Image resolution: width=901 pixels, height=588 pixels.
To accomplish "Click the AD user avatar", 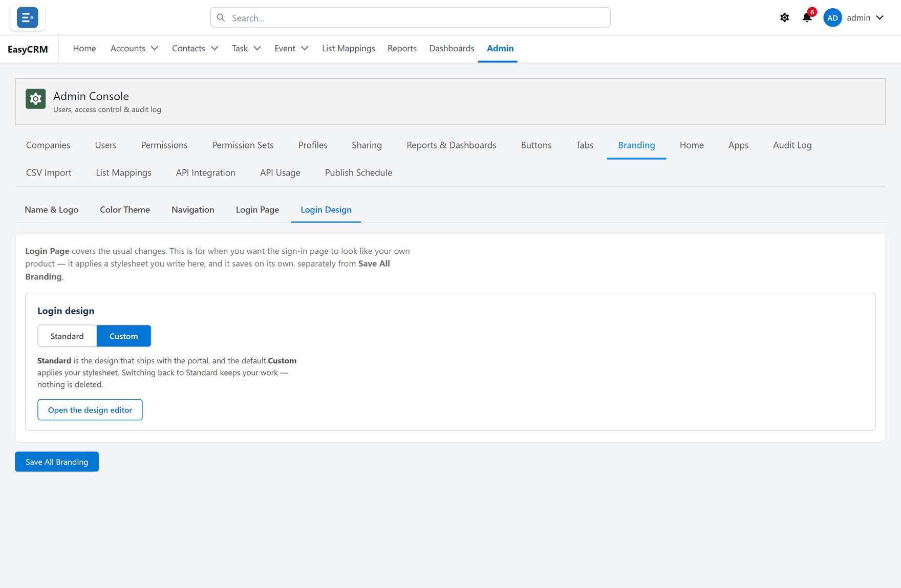I will pos(832,18).
